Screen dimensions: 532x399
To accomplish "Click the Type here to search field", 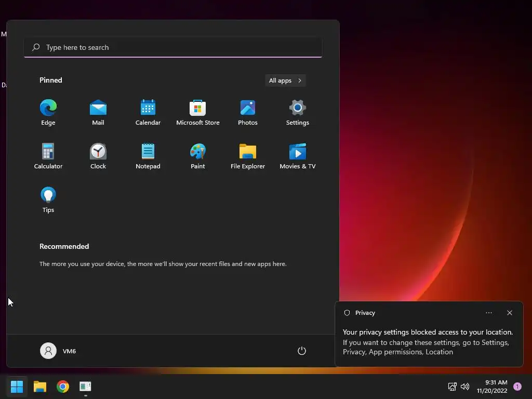I will tap(173, 47).
